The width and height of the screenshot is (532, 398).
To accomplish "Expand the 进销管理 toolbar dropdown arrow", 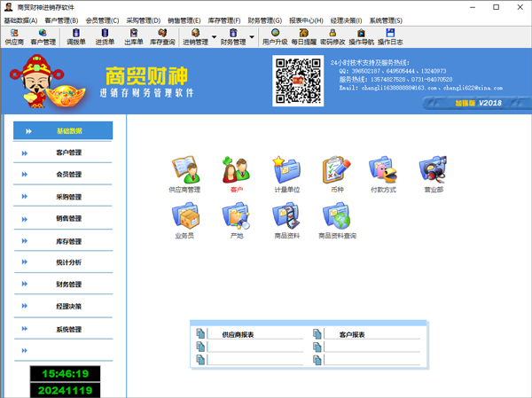I will [214, 36].
